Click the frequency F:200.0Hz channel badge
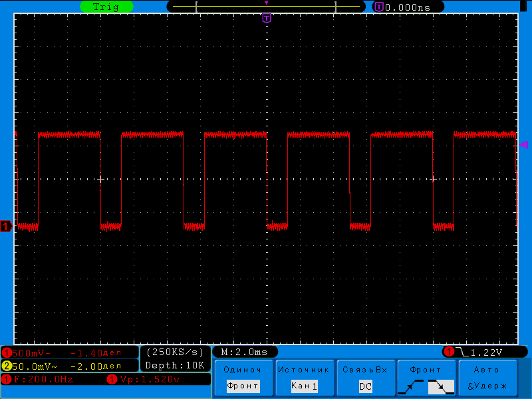Image resolution: width=532 pixels, height=399 pixels. click(x=7, y=380)
